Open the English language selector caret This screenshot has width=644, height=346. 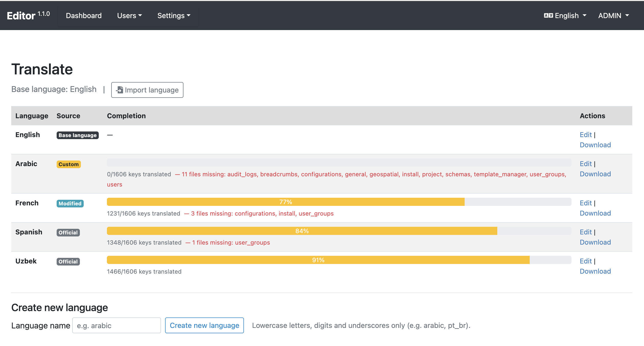point(585,16)
